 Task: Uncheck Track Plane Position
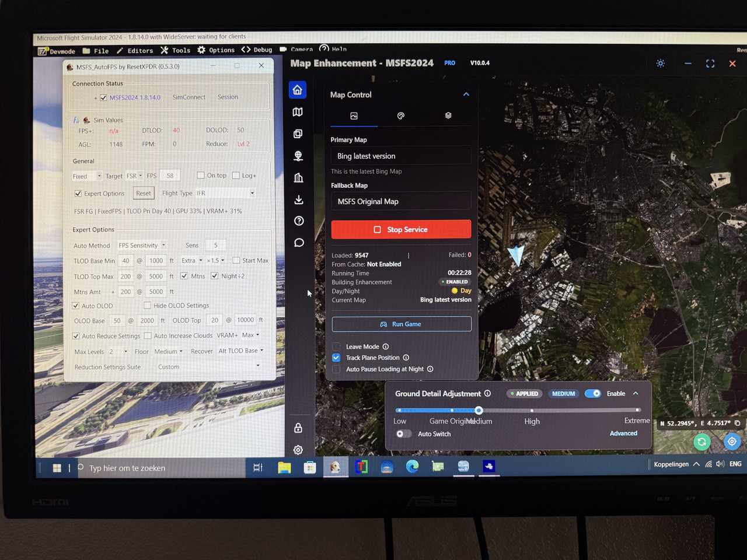(336, 358)
